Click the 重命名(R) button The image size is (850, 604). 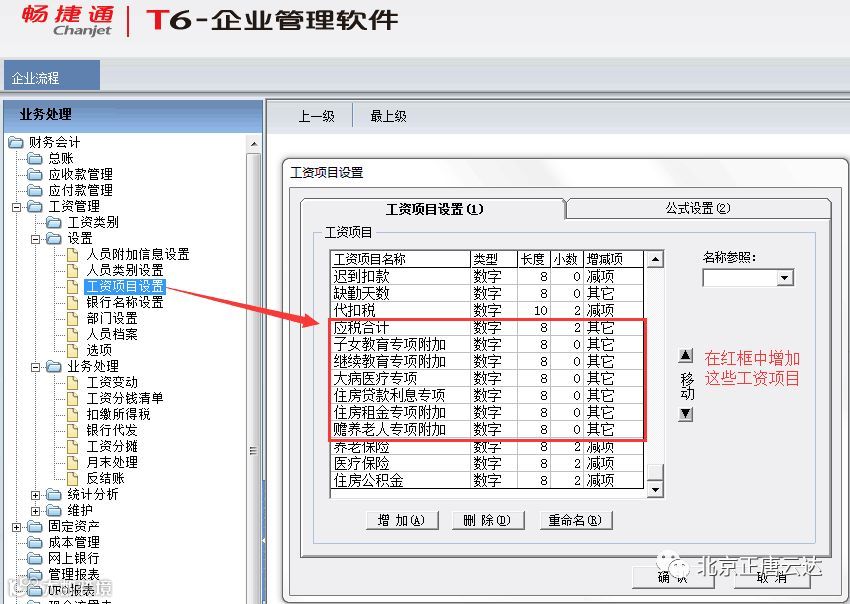click(x=576, y=521)
